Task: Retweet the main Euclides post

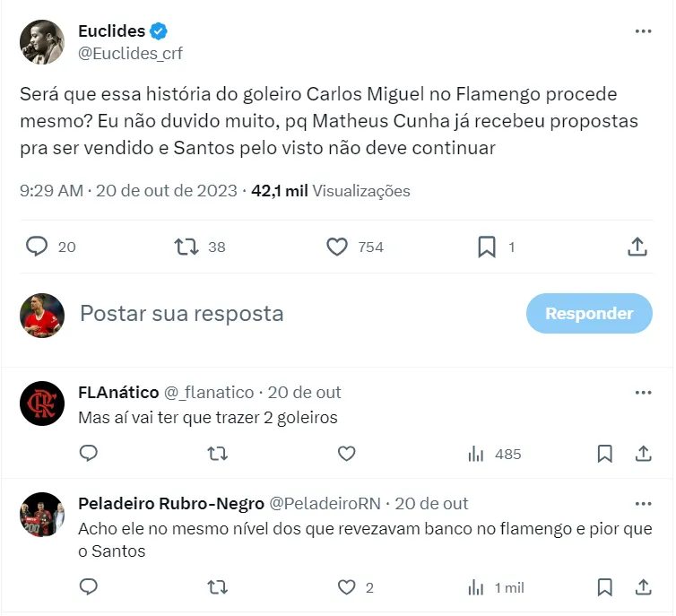Action: (x=186, y=247)
